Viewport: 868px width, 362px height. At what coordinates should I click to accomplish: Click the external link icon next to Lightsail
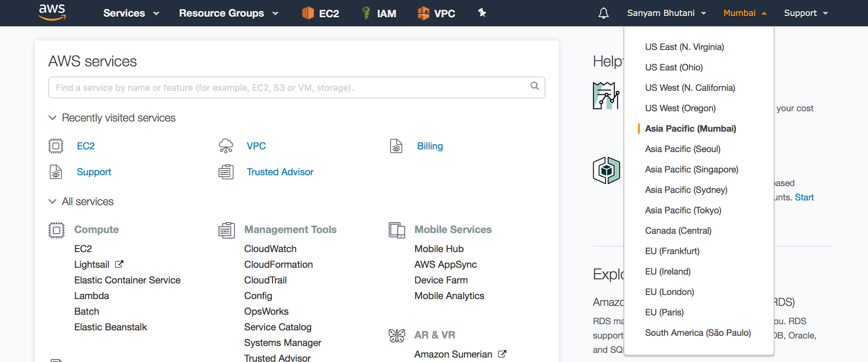(119, 264)
